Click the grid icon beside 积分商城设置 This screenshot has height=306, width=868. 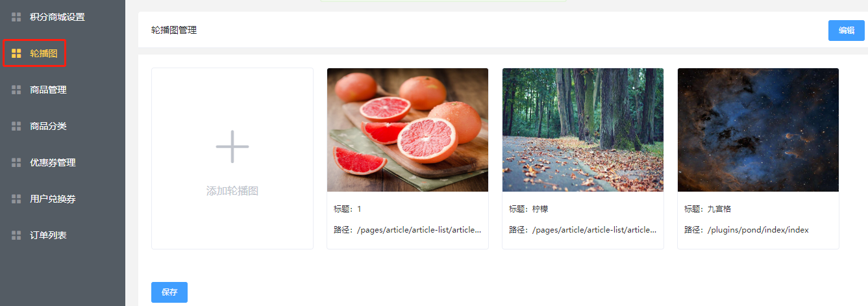coord(16,17)
